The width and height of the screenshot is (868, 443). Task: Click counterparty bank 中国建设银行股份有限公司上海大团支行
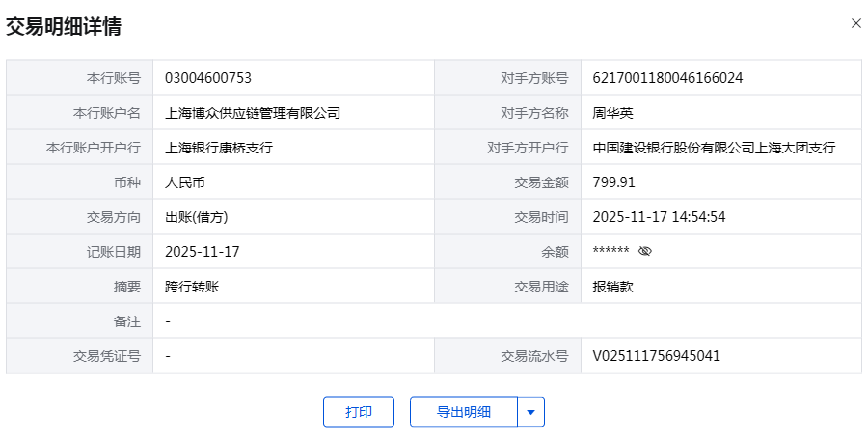click(714, 148)
